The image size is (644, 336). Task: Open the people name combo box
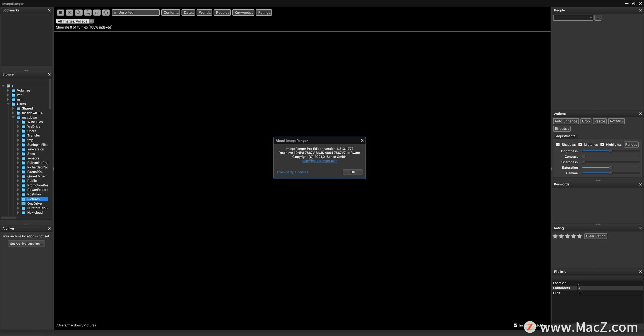pos(573,18)
